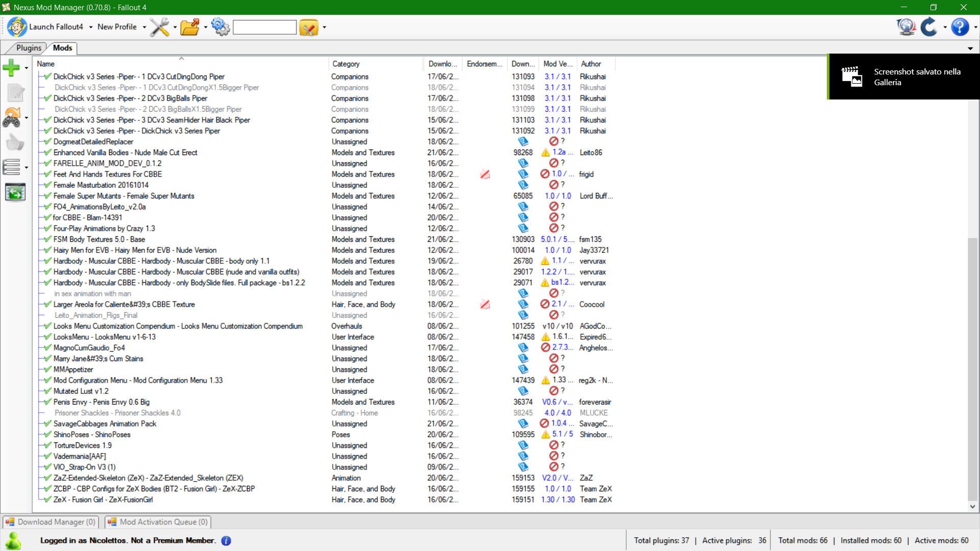980x551 pixels.
Task: Sort by the Author column header
Action: (x=596, y=64)
